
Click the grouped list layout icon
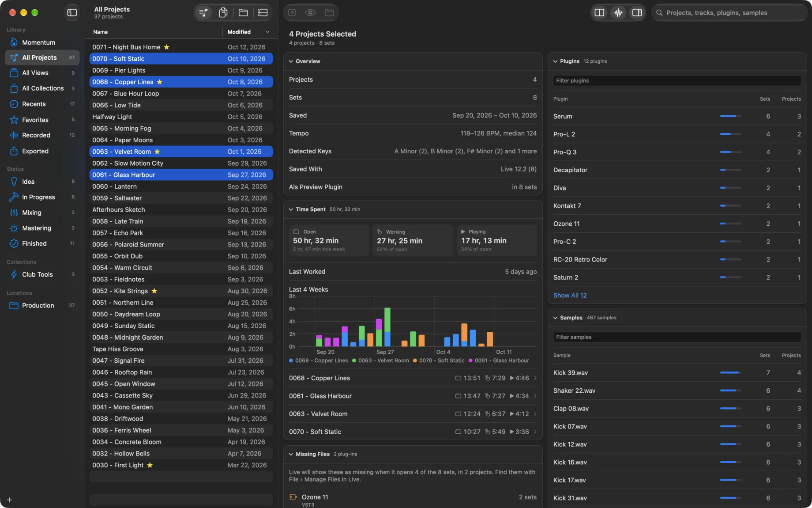[x=263, y=13]
